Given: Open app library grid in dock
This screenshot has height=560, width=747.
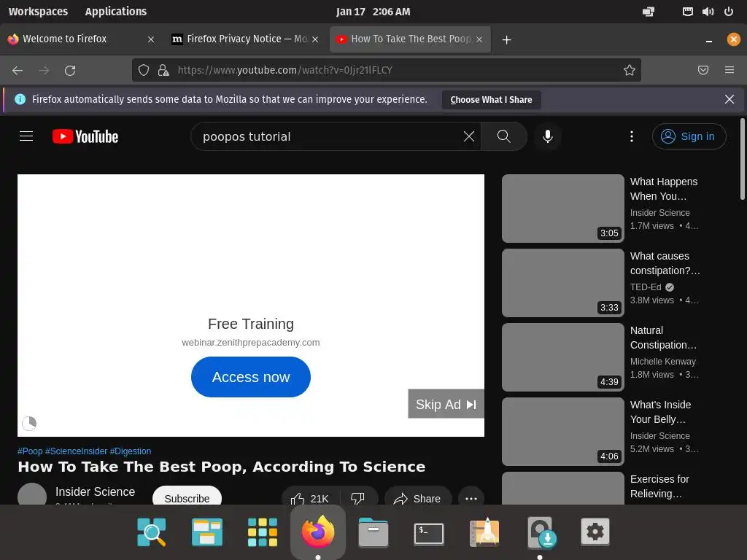Looking at the screenshot, I should coord(263,532).
